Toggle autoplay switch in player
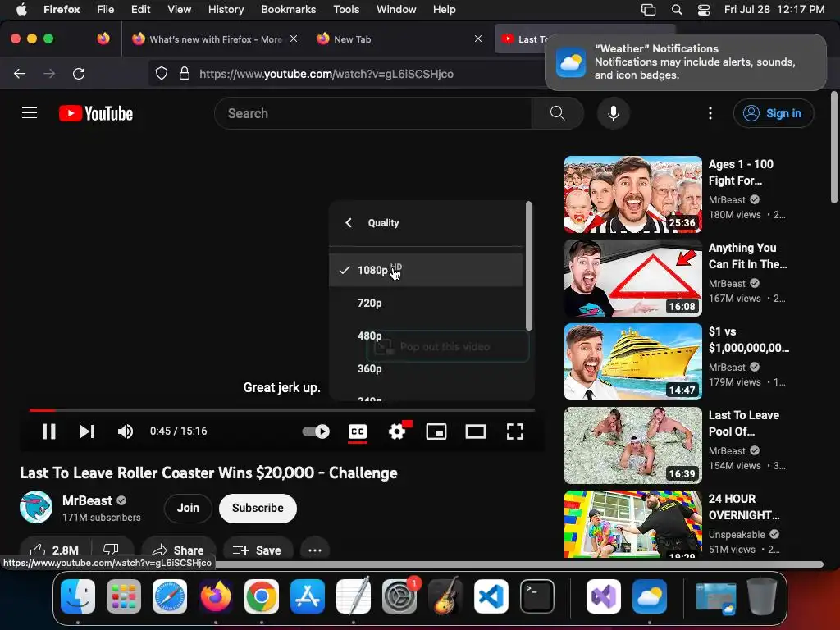 click(x=316, y=431)
